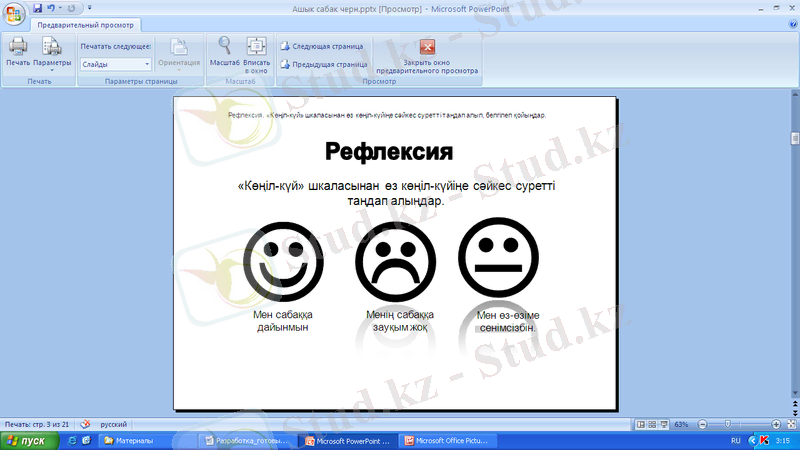Go to Следующая страница

coord(323,46)
